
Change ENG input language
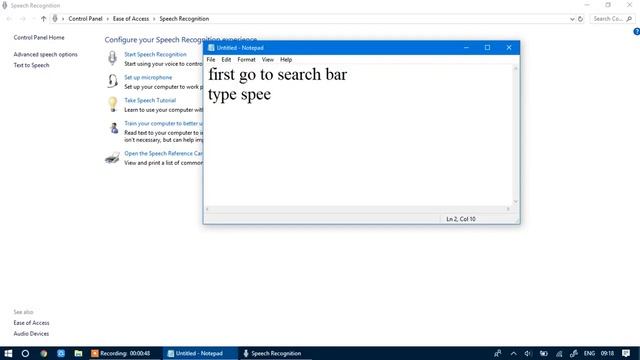coord(589,353)
